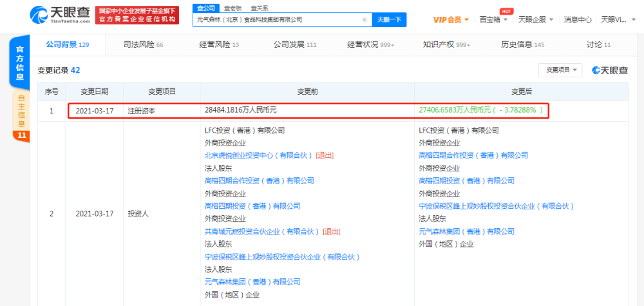Open the 天眼Vi... account menu
Viewport: 644px width, 306px height.
(x=619, y=19)
